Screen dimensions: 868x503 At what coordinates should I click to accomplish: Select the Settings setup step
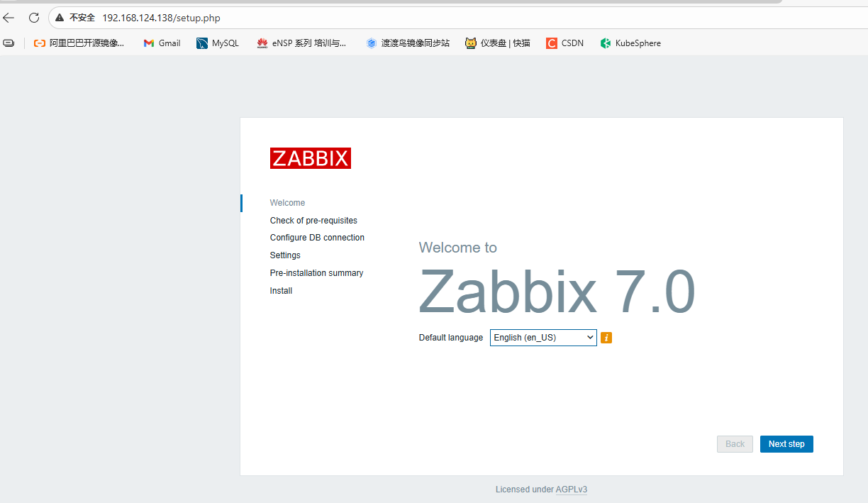point(285,255)
